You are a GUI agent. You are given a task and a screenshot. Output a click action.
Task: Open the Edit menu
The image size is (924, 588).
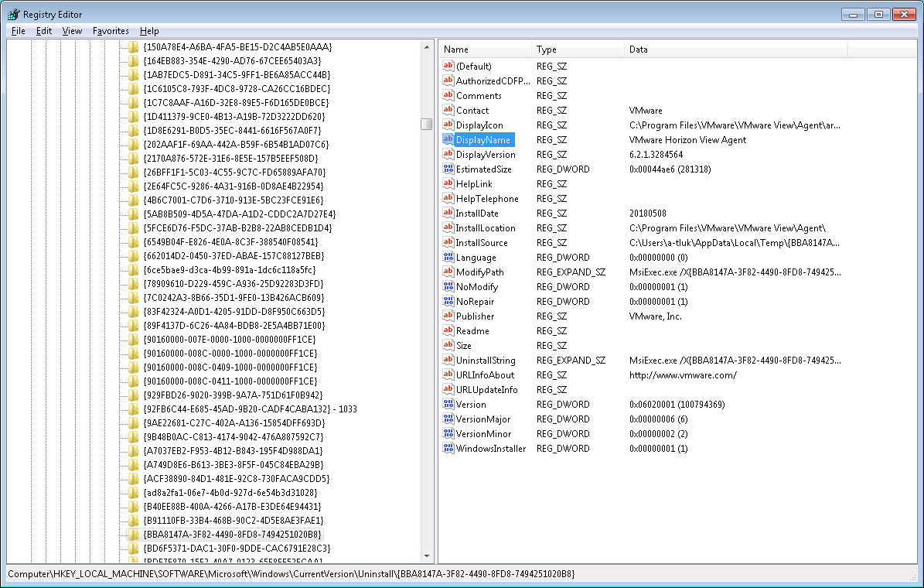pos(43,31)
